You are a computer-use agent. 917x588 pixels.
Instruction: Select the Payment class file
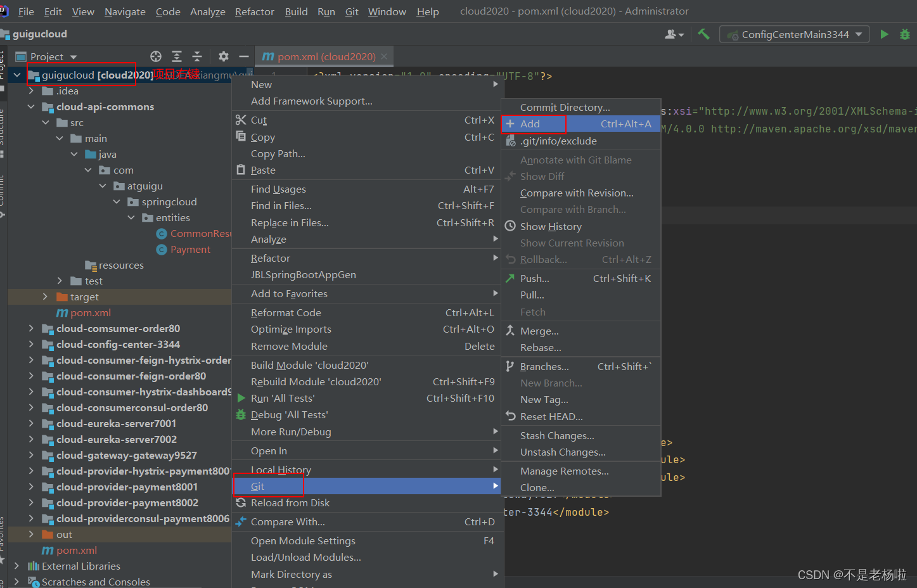[190, 249]
